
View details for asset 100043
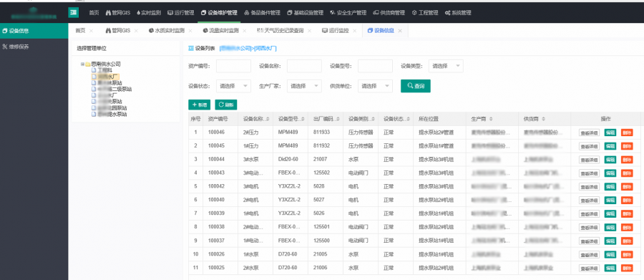(589, 173)
